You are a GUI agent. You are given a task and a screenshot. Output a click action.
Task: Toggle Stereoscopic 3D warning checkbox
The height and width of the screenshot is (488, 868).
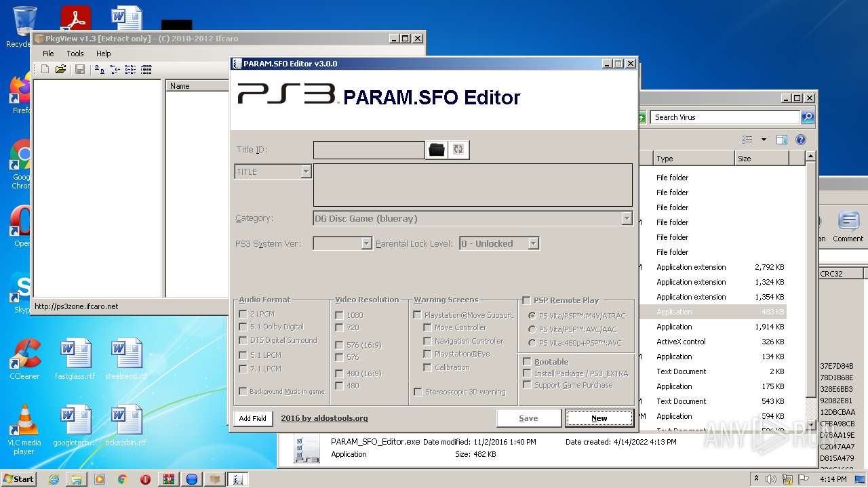[418, 392]
